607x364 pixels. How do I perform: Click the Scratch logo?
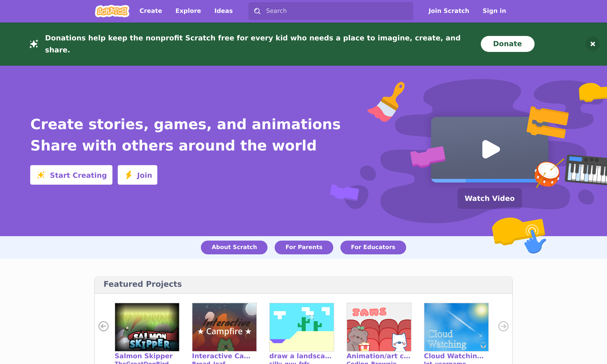click(x=112, y=11)
